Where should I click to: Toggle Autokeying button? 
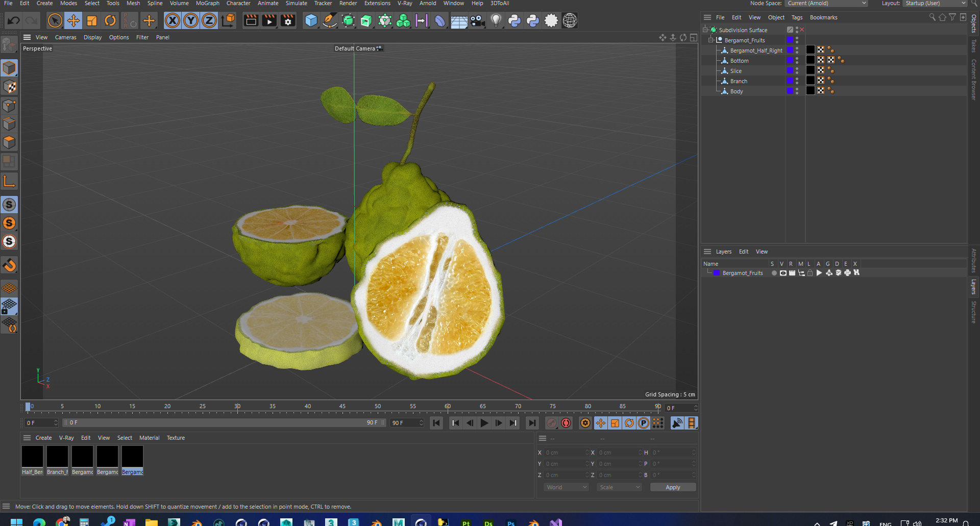point(566,423)
